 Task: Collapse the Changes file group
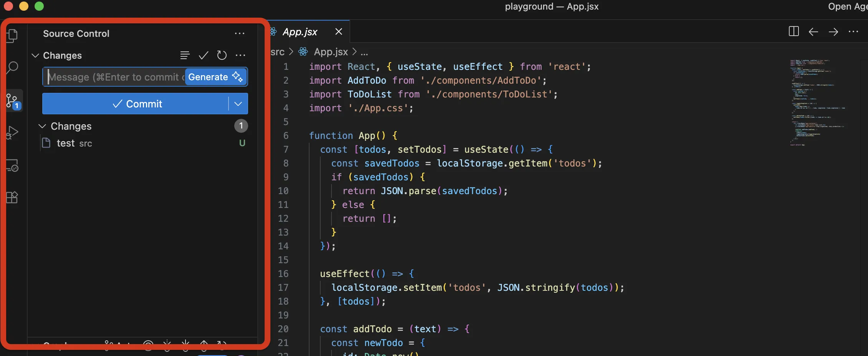point(43,126)
